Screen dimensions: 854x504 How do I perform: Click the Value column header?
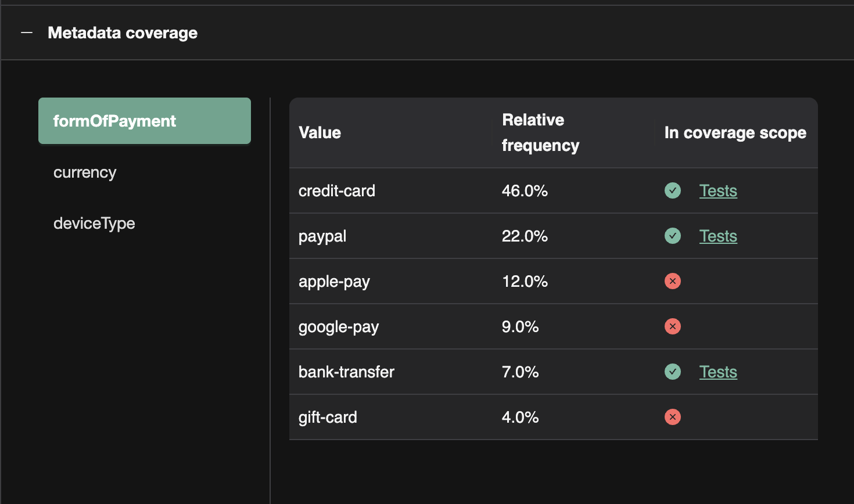click(320, 132)
